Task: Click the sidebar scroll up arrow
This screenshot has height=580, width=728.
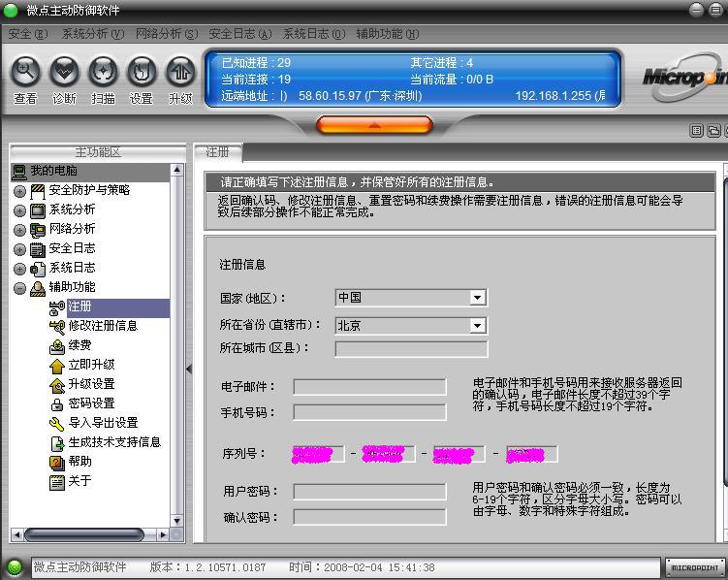Action: point(176,171)
